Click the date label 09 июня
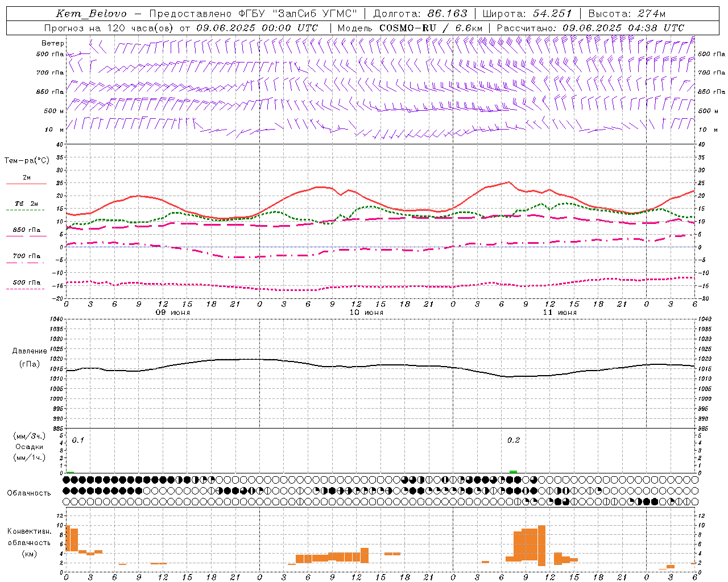Screen dimensions: 728x582 [x=173, y=313]
